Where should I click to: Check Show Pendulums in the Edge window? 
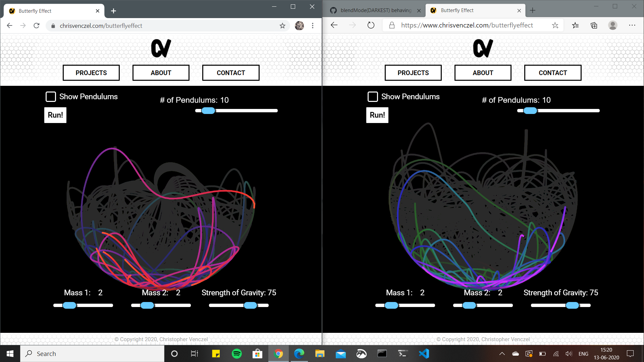click(x=373, y=97)
